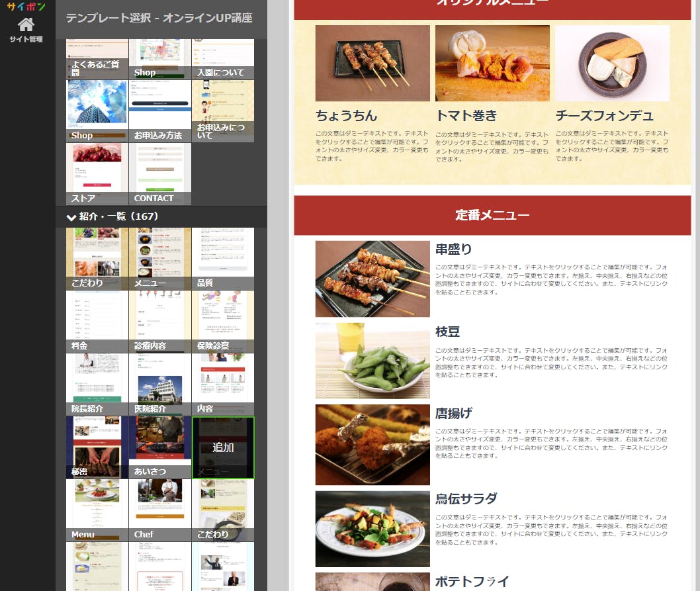Click the テンプレート選択 - オンラインUP講座 title
700x591 pixels.
tap(159, 18)
